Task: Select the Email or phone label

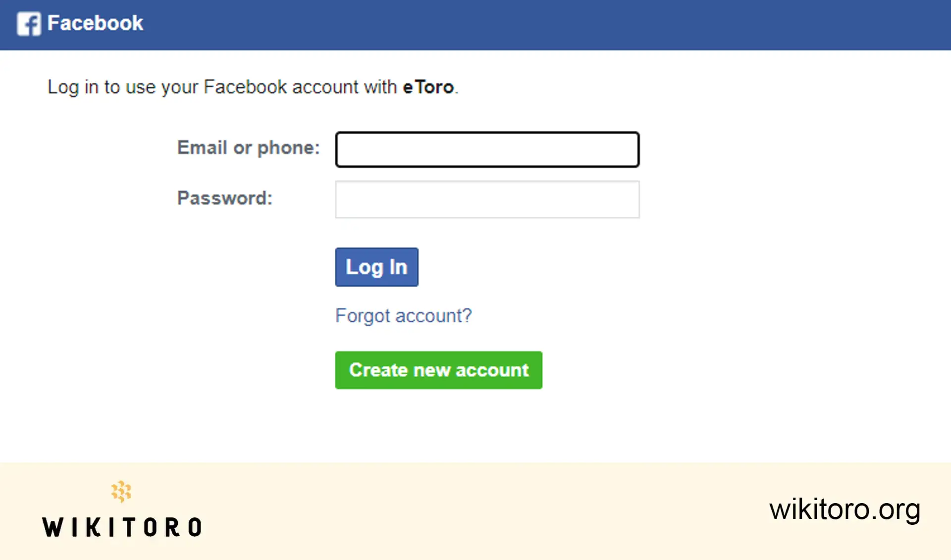Action: [x=248, y=147]
